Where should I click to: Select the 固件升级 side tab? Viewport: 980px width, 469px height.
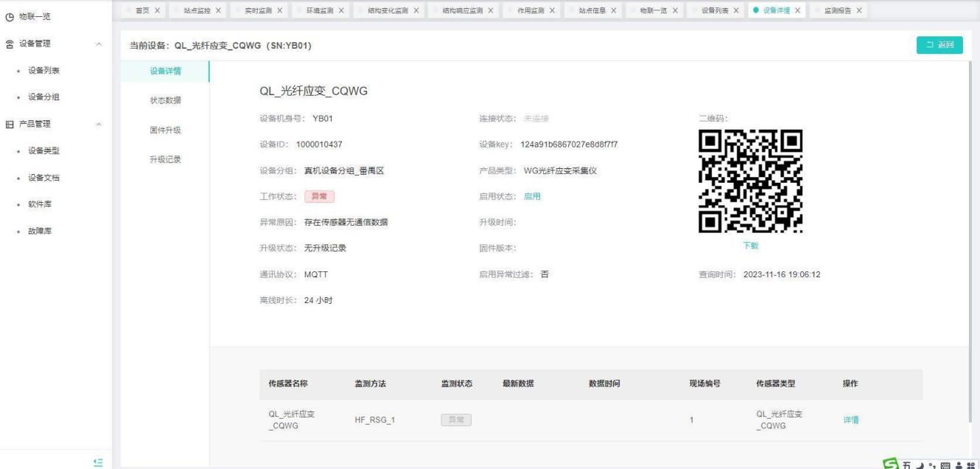[x=165, y=130]
